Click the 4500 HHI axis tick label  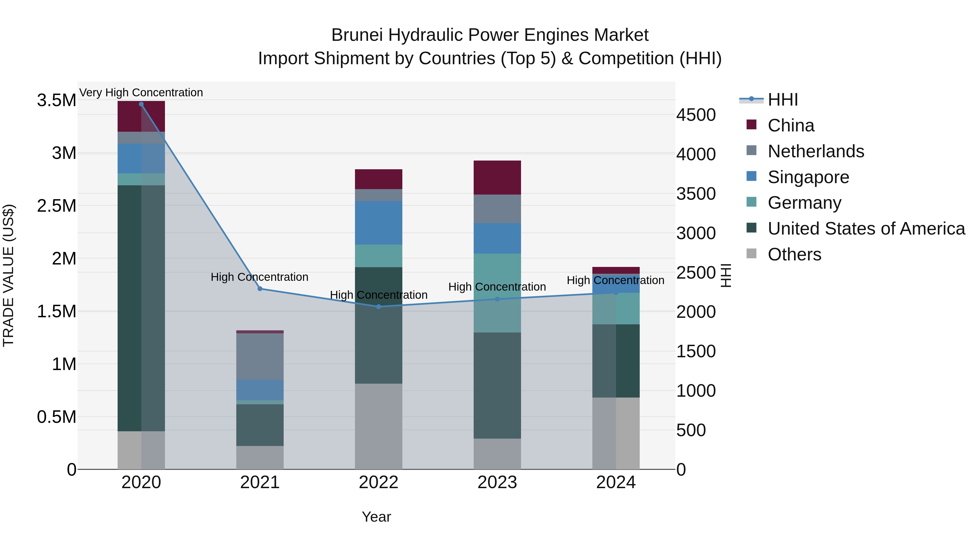696,115
